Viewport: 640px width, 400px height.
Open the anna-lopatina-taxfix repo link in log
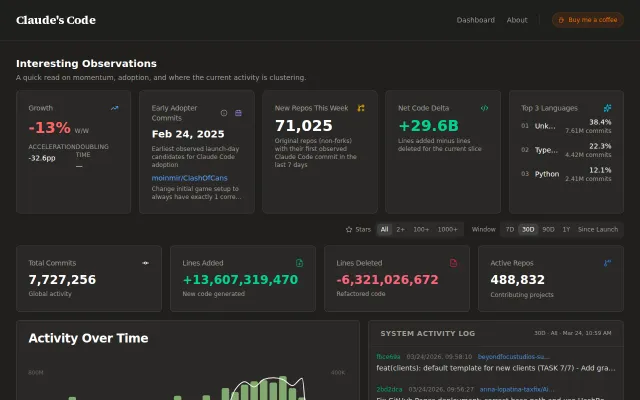coord(517,389)
